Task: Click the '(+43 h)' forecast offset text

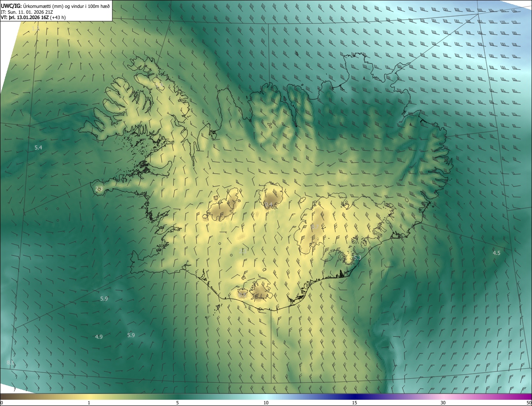Action: [x=58, y=17]
